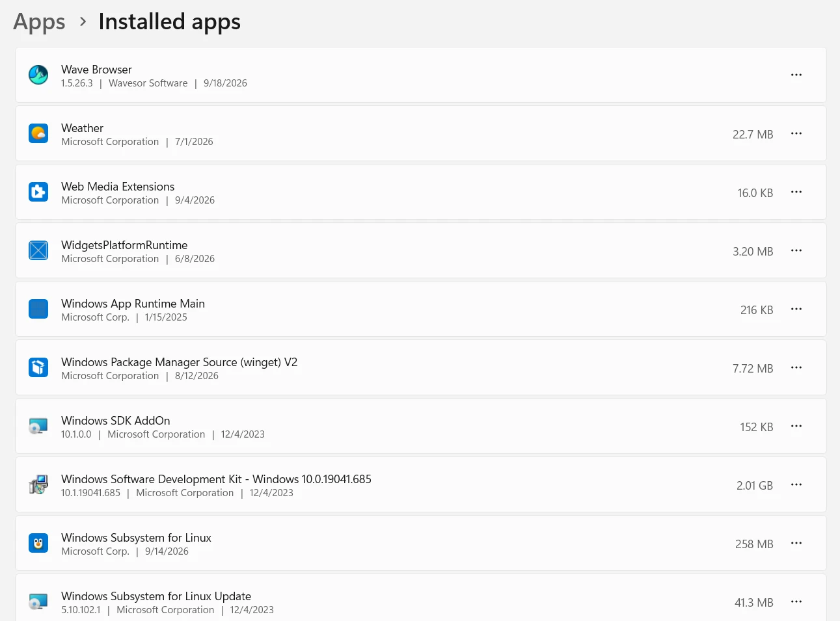840x621 pixels.
Task: Select the Windows Subsystem for Linux name
Action: pyautogui.click(x=136, y=538)
